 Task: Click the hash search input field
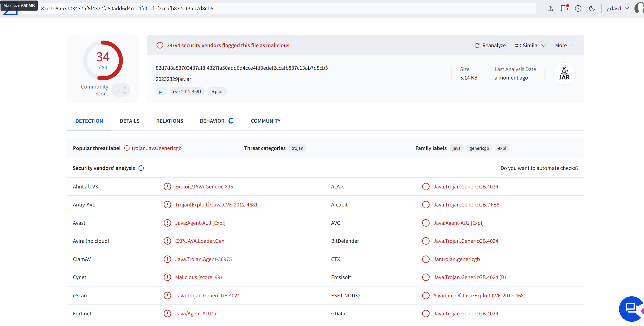pyautogui.click(x=265, y=8)
